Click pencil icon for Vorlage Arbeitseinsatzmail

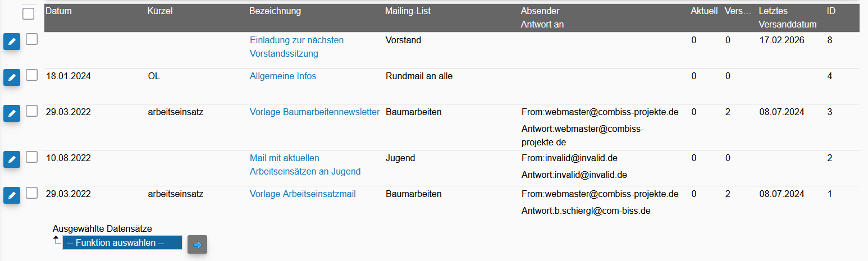coord(12,195)
